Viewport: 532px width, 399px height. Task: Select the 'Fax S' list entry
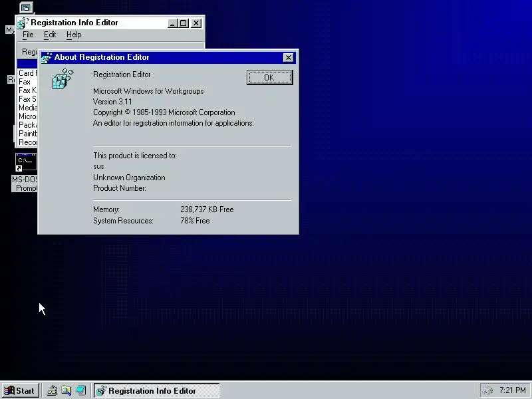click(x=27, y=99)
